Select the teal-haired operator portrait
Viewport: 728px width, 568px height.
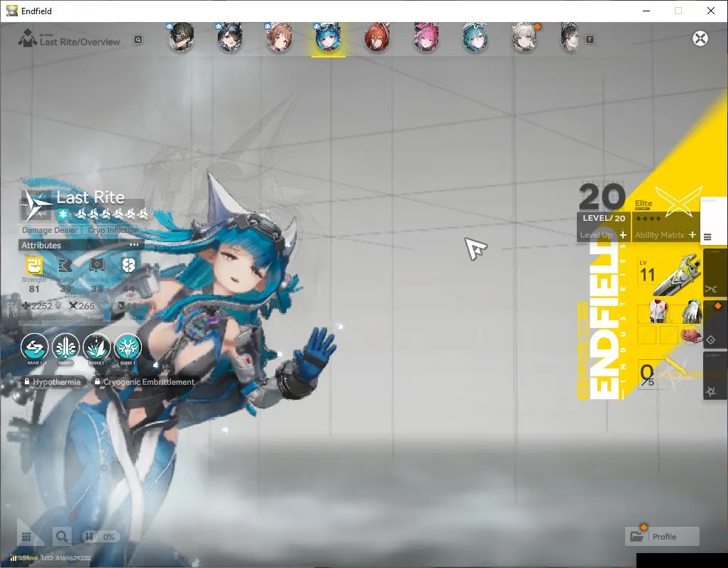click(475, 38)
